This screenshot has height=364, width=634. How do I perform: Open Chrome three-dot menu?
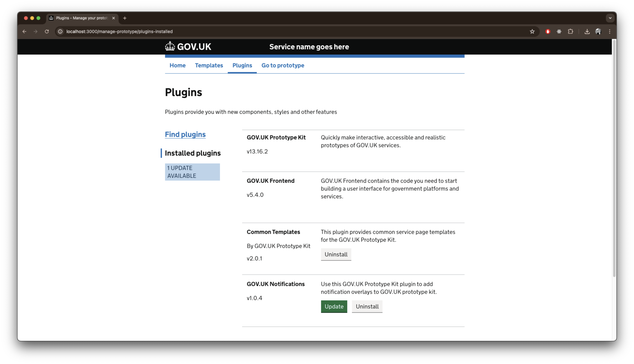(610, 32)
